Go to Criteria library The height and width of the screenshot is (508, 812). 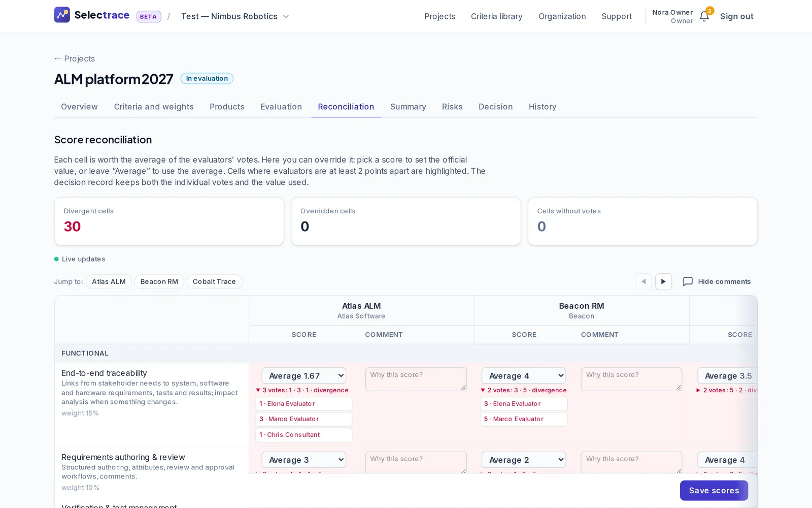pyautogui.click(x=497, y=16)
